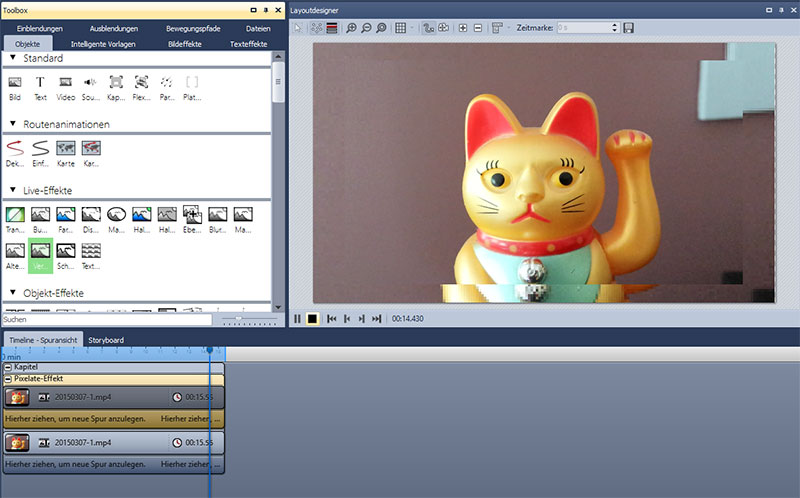This screenshot has width=800, height=498.
Task: Toggle the dotted points display button
Action: point(316,28)
